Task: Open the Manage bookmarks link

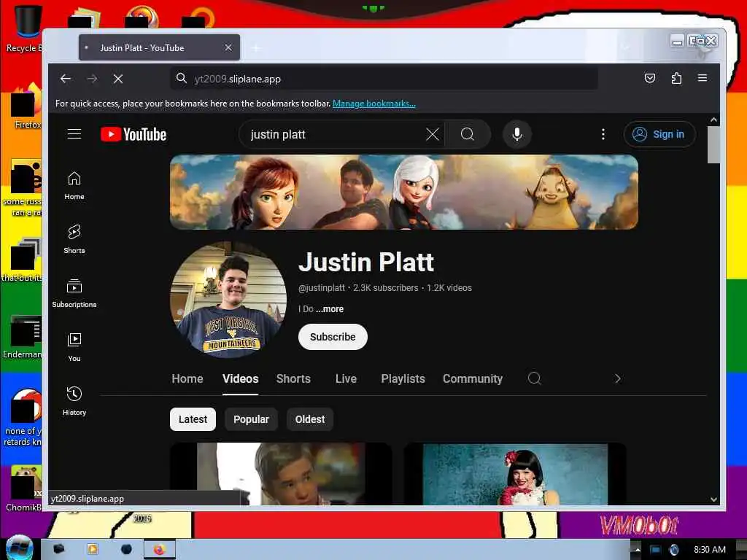Action: pos(374,104)
